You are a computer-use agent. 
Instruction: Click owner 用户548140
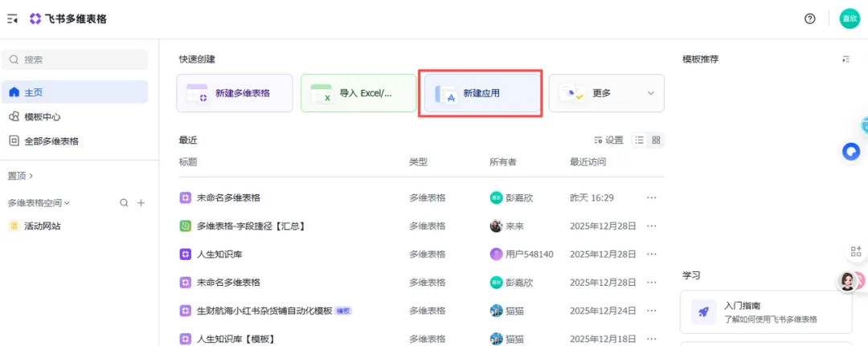coord(522,254)
